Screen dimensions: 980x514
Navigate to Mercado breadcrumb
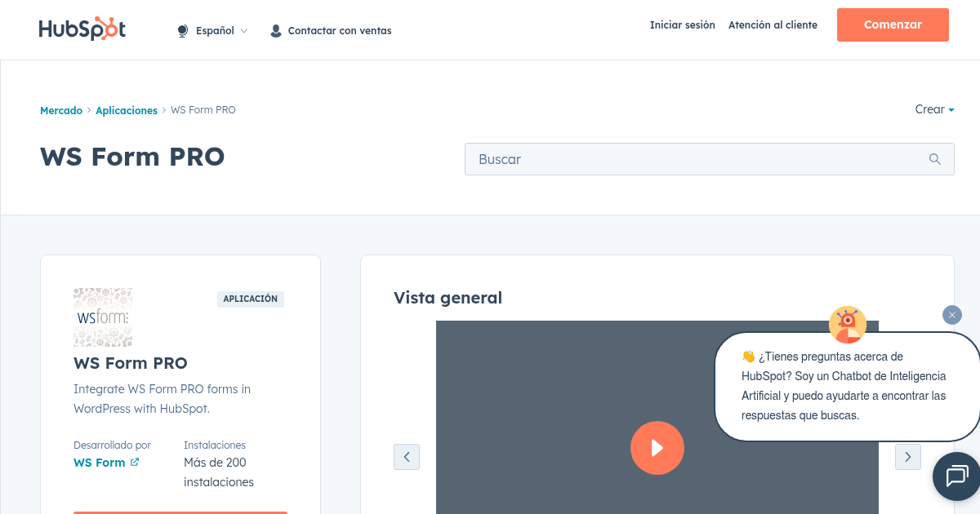pyautogui.click(x=61, y=110)
